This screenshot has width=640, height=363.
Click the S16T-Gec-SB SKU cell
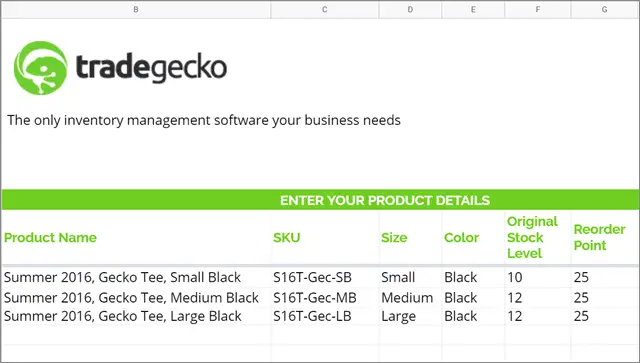point(324,277)
